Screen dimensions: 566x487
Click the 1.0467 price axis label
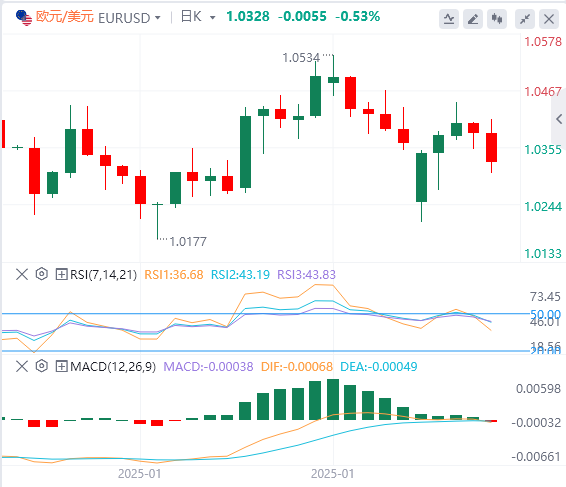tap(543, 92)
